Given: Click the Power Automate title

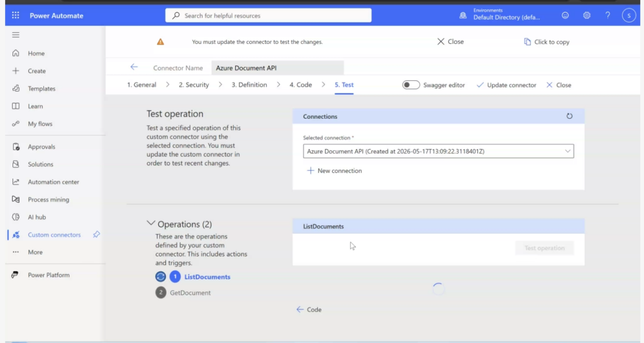Looking at the screenshot, I should click(x=56, y=16).
